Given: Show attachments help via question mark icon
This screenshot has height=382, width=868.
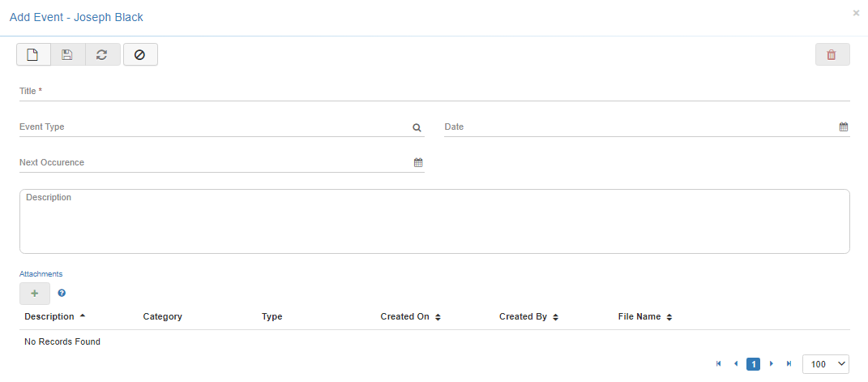Looking at the screenshot, I should click(x=62, y=294).
